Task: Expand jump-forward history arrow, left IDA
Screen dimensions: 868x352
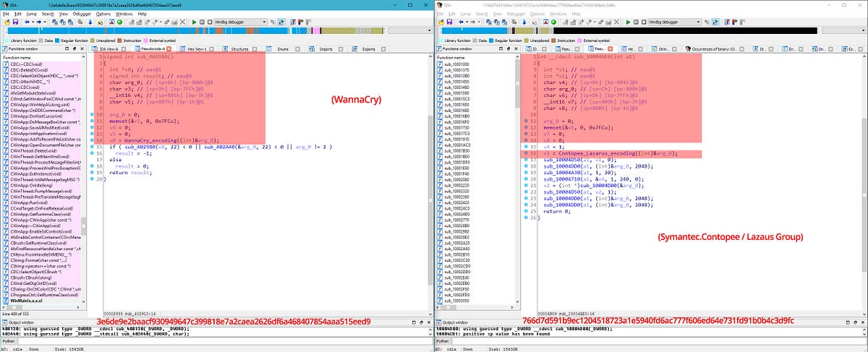Action: 44,22
